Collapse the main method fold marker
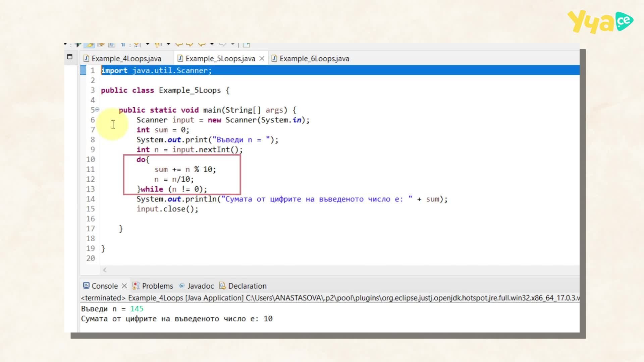 [x=97, y=109]
